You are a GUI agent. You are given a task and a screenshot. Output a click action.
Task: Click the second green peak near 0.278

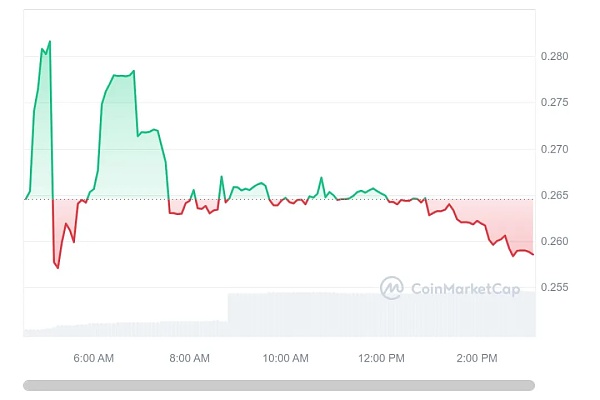point(133,71)
